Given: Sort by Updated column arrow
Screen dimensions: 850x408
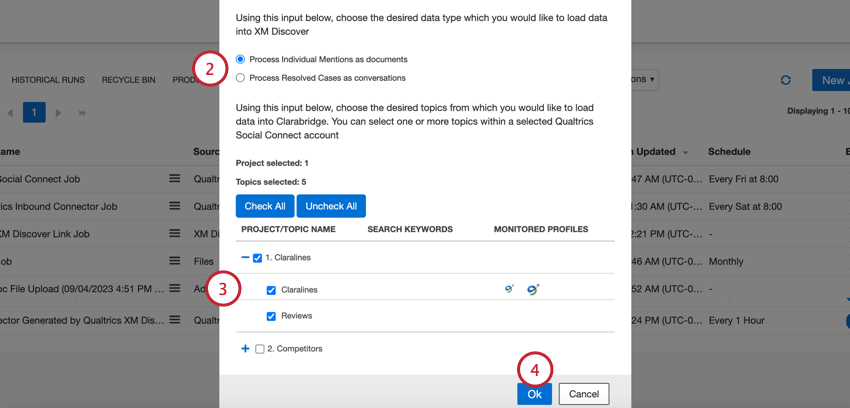Looking at the screenshot, I should coord(685,153).
